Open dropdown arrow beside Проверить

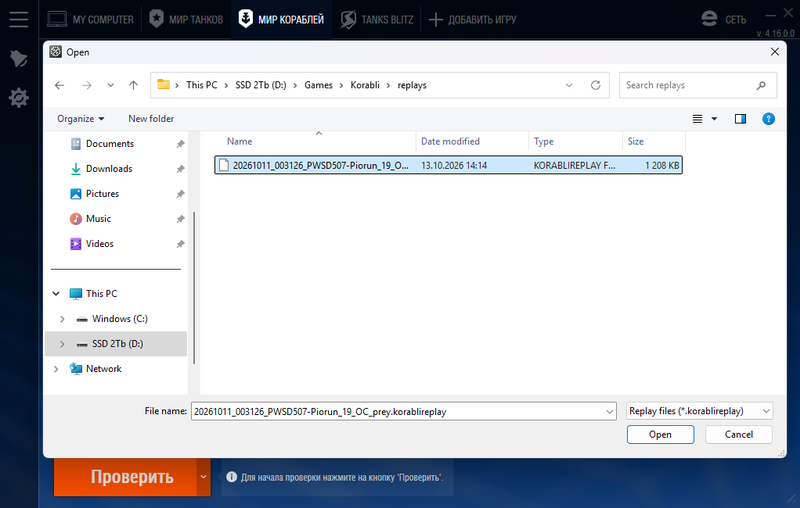203,477
